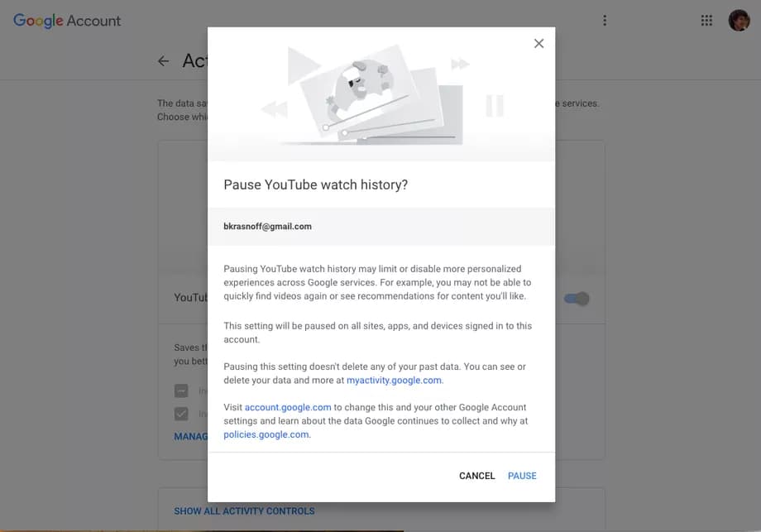This screenshot has height=532, width=761.
Task: Open the policies.google.com link
Action: tap(266, 434)
